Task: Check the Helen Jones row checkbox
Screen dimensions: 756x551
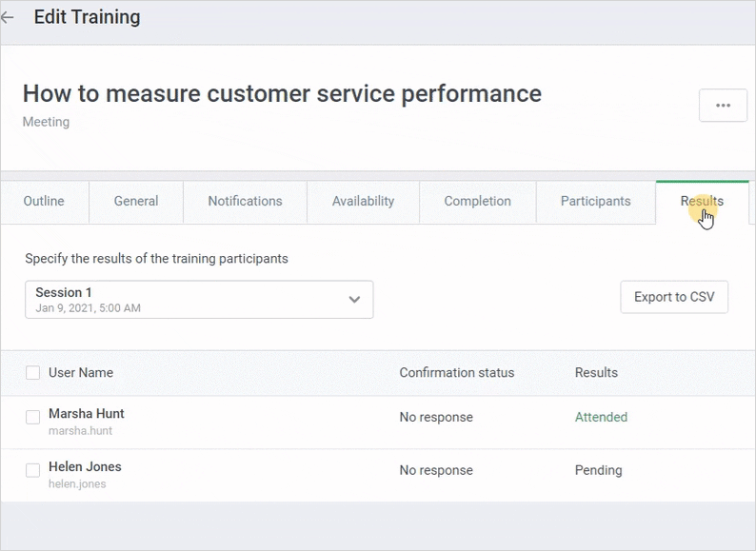Action: (33, 470)
